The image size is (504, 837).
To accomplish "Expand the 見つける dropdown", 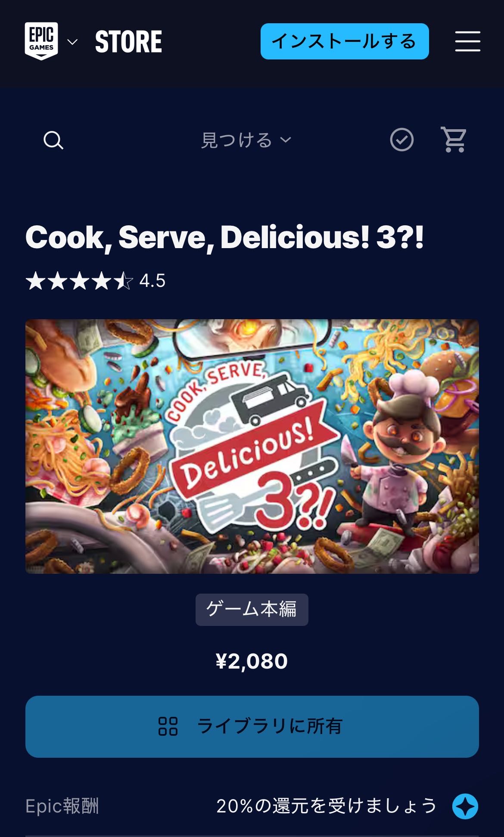I will [x=246, y=140].
